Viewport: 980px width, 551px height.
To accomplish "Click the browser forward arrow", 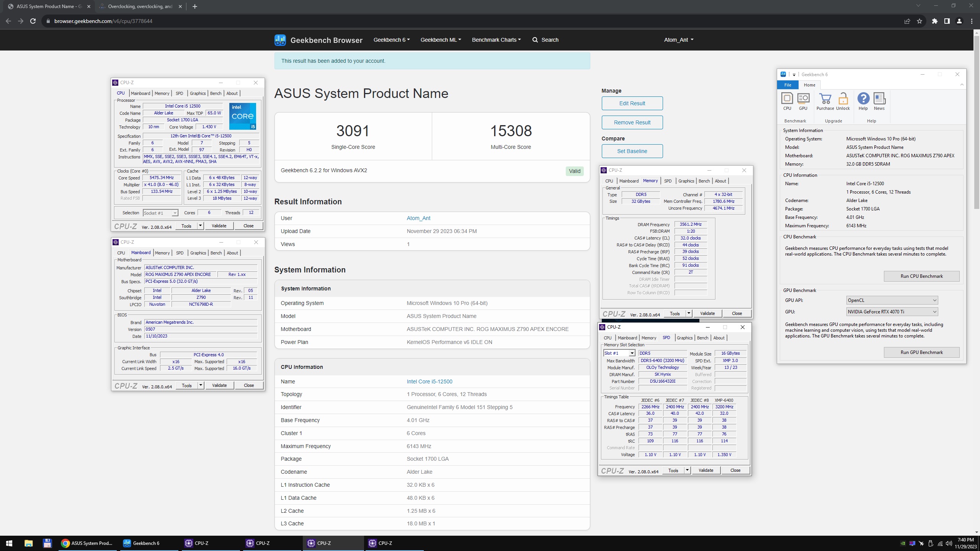I will pyautogui.click(x=21, y=21).
